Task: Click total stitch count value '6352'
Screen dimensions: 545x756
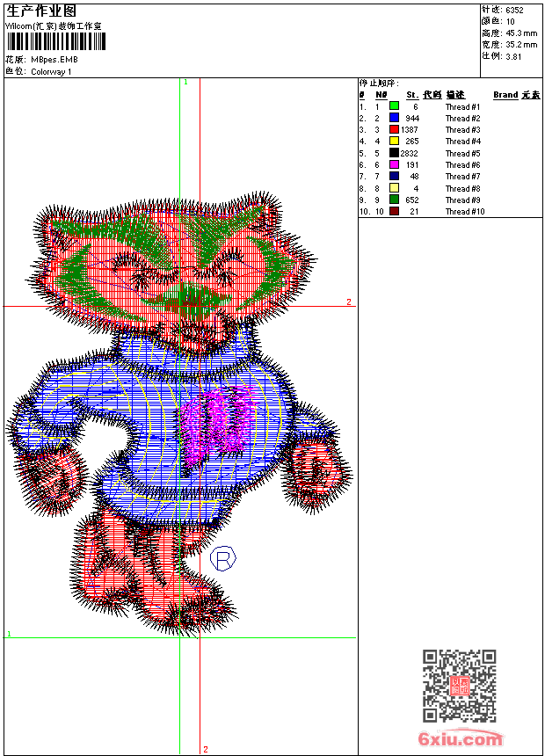Action: click(x=514, y=11)
